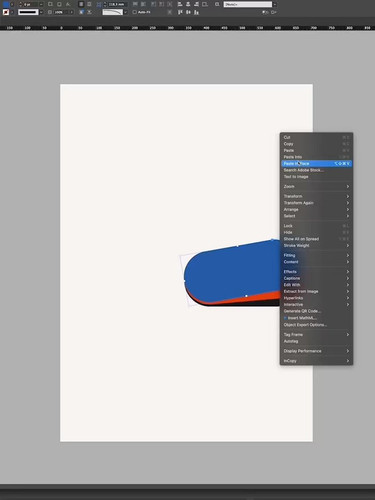
Task: Choose Hide from the context menu
Action: (316, 232)
